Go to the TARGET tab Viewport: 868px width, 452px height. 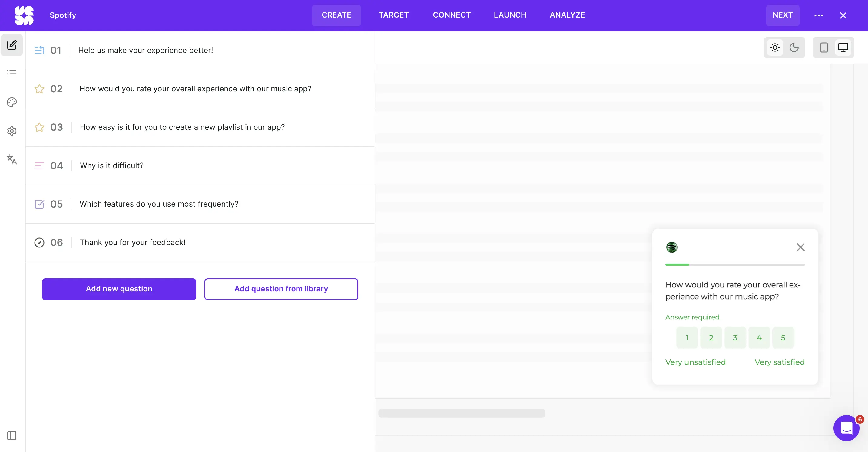point(393,15)
